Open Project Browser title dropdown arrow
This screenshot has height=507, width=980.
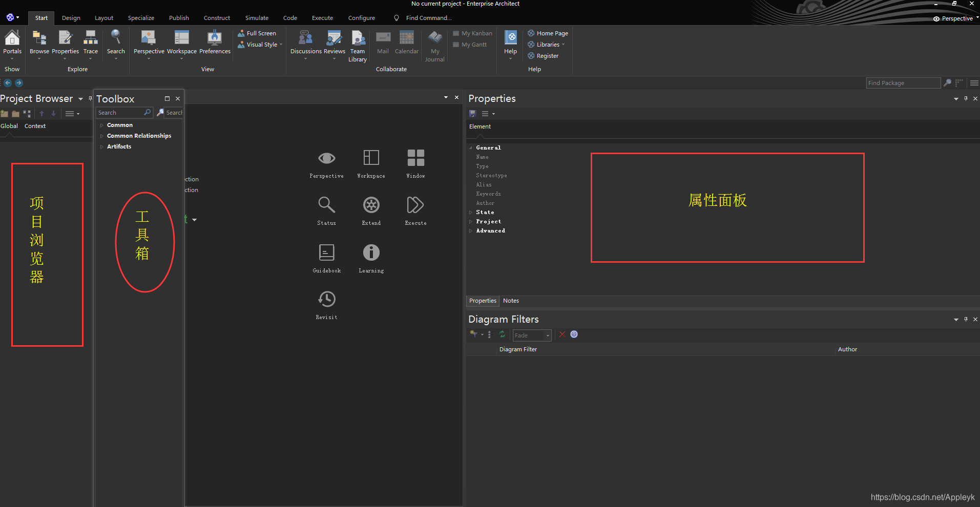coord(80,99)
